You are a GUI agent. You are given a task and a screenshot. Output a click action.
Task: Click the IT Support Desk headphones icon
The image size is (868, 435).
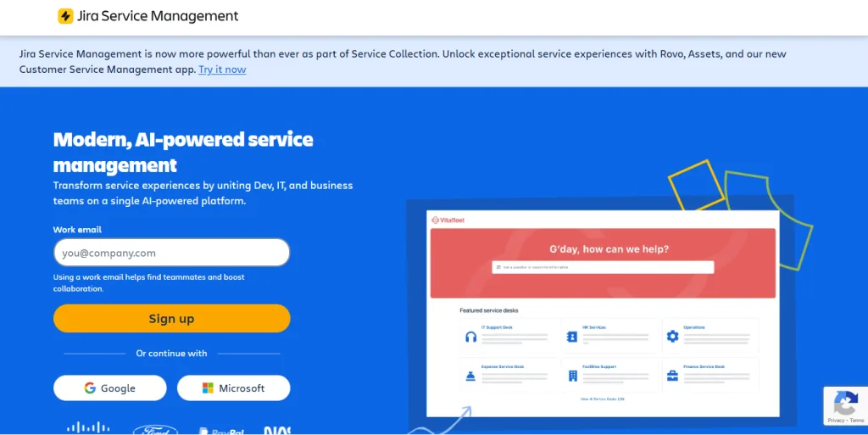tap(470, 337)
